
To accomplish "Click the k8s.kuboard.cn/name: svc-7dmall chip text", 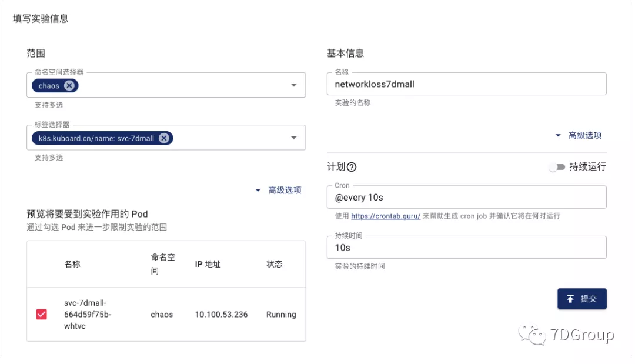I will point(96,138).
